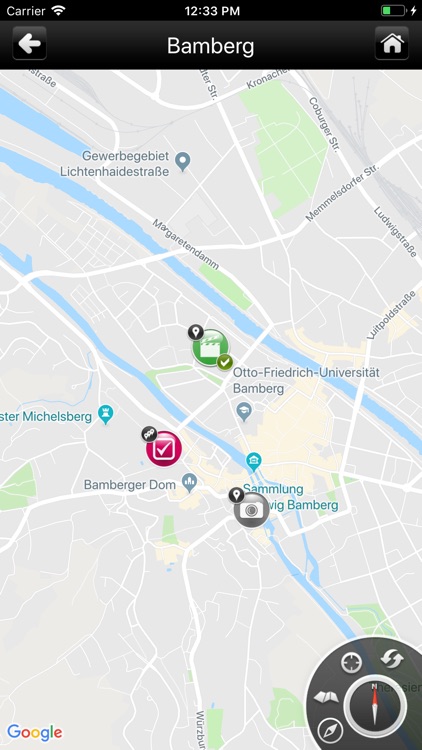
Task: Tap the Otto-Friedrich-Universität Bamberg label
Action: [306, 380]
